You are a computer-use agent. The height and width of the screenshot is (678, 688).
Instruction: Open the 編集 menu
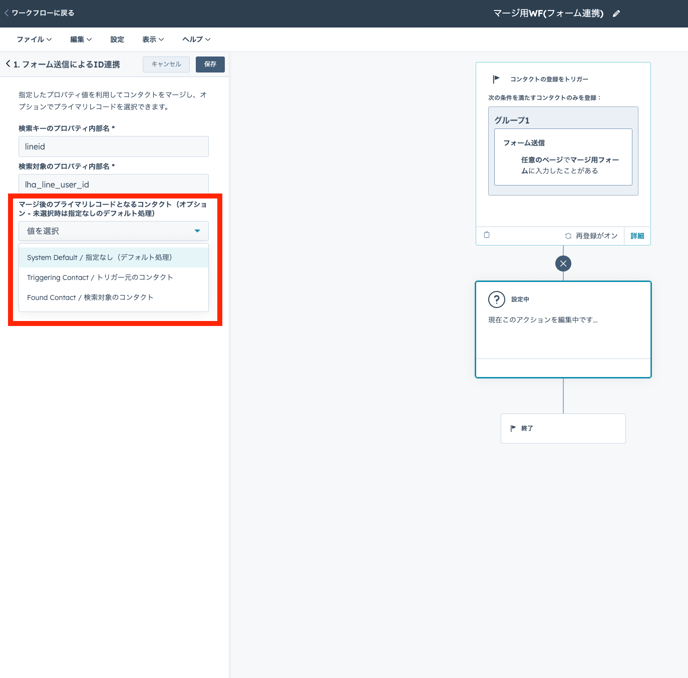(80, 40)
